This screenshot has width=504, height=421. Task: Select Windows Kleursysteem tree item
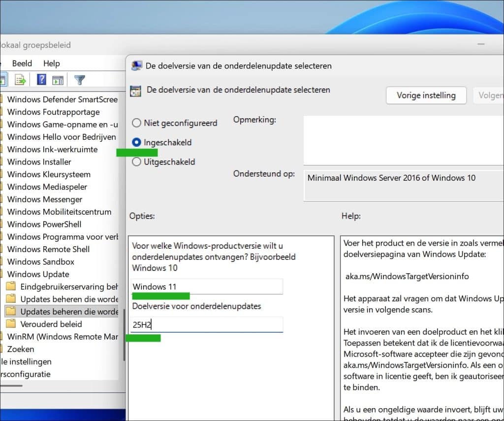[49, 174]
